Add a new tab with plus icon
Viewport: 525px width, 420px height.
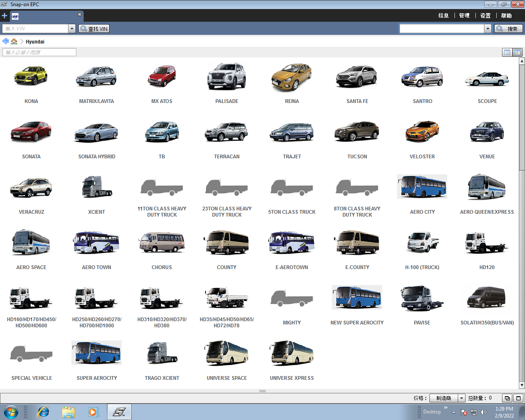click(5, 16)
